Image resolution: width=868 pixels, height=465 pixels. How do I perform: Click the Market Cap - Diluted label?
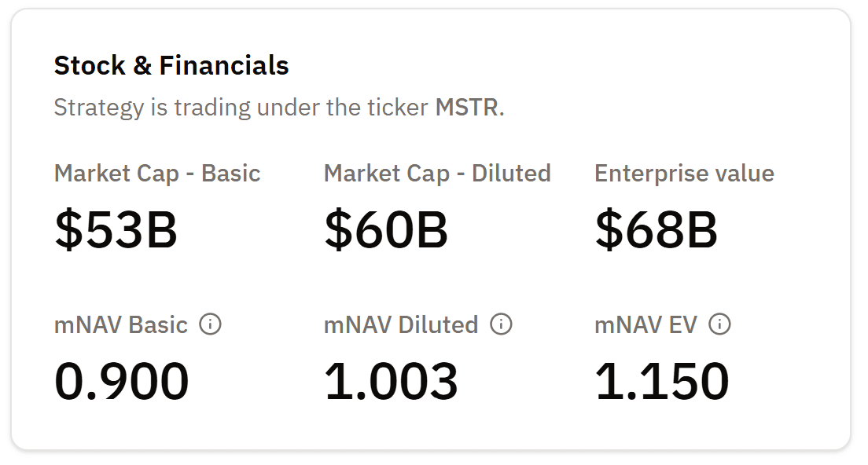click(x=437, y=174)
